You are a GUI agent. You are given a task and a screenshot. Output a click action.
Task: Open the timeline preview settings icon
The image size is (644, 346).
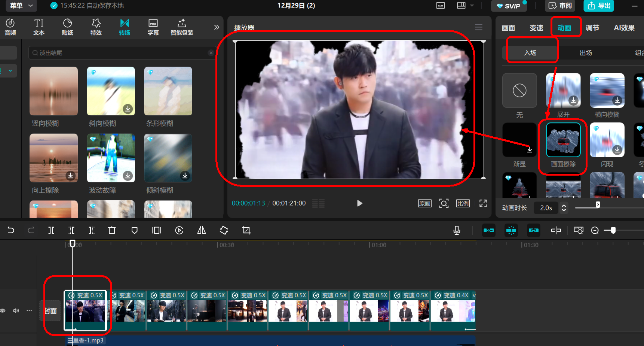coord(579,230)
